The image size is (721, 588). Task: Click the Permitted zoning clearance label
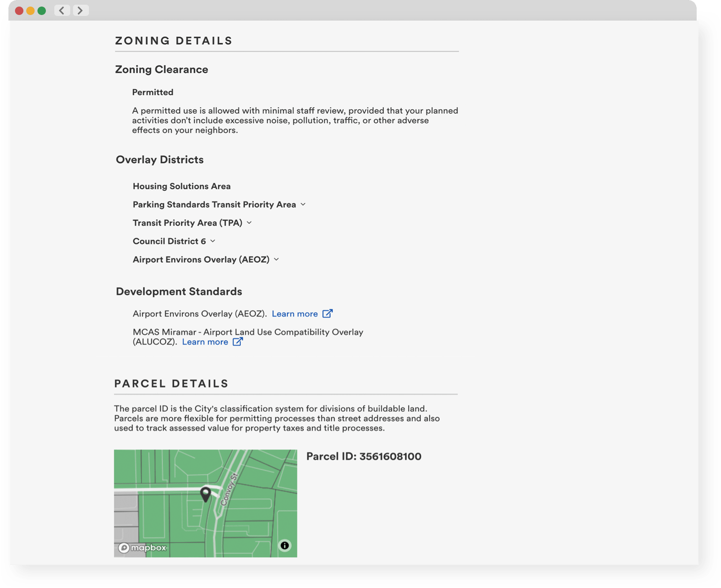point(153,92)
